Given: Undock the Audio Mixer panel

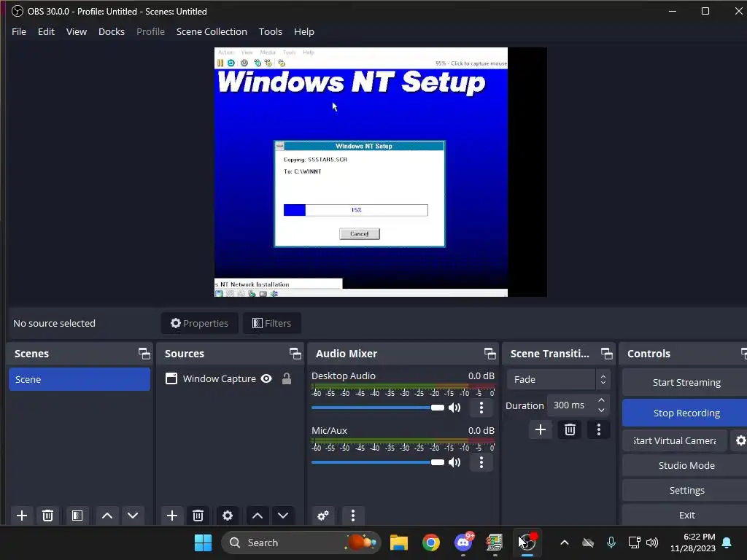Looking at the screenshot, I should [x=489, y=354].
